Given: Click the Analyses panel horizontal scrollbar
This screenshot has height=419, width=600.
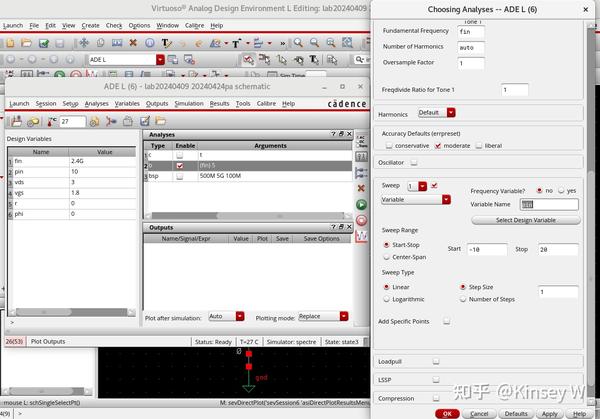Looking at the screenshot, I should click(x=248, y=216).
